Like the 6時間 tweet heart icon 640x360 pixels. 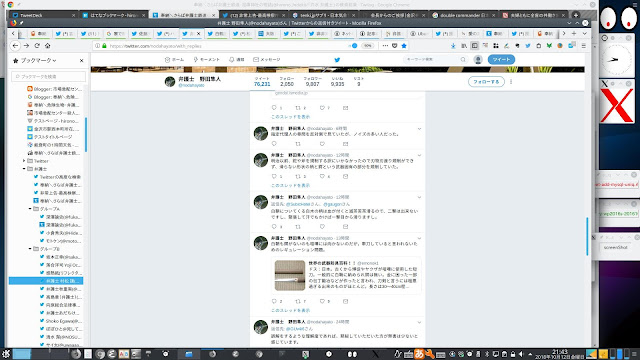pyautogui.click(x=322, y=144)
